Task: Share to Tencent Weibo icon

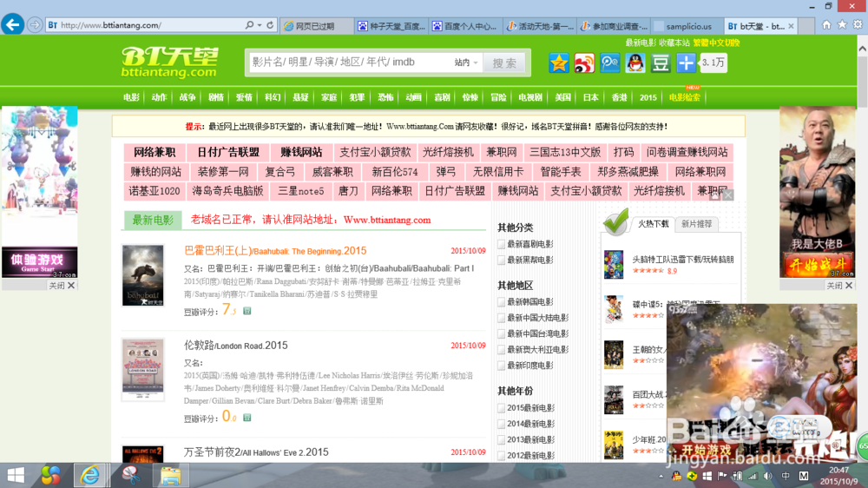Action: click(x=609, y=63)
